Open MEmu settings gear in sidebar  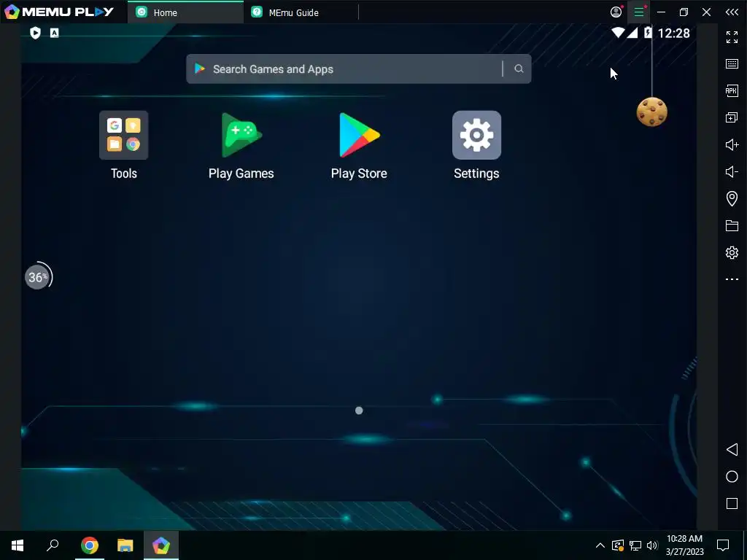(x=732, y=252)
